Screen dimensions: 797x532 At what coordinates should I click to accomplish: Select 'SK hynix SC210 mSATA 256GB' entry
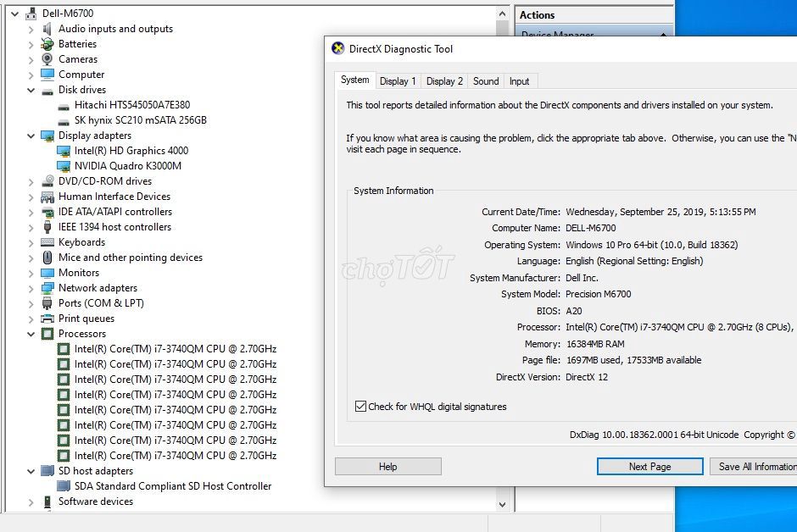click(140, 120)
